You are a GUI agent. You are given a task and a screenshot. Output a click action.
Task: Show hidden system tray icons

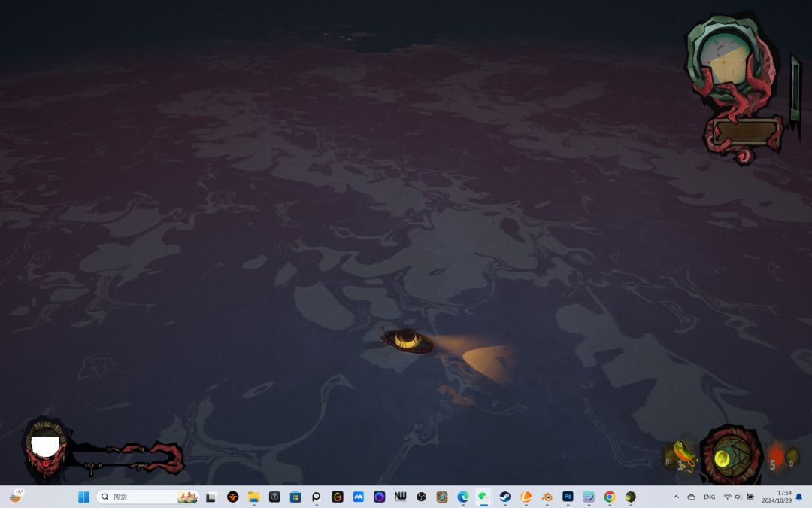pos(676,497)
